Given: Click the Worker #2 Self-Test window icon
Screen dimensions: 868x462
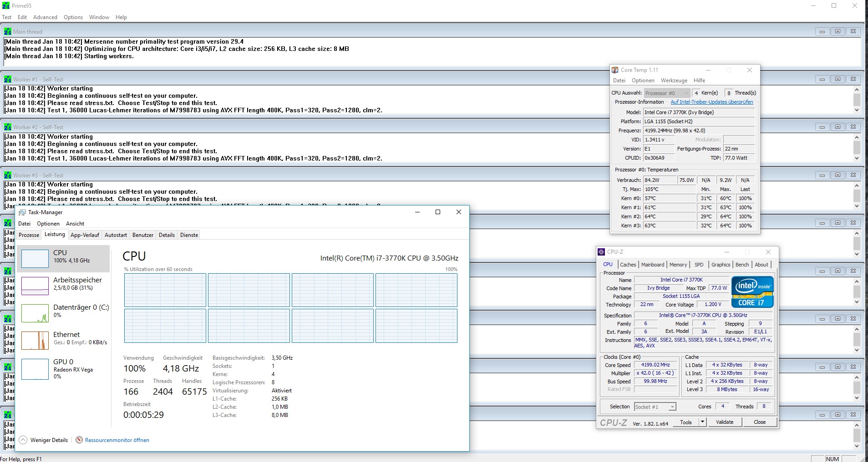Looking at the screenshot, I should coord(8,127).
